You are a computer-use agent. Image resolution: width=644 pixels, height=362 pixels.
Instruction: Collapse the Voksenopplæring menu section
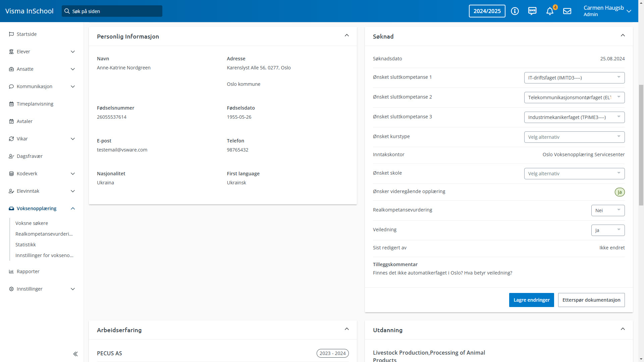pyautogui.click(x=73, y=208)
